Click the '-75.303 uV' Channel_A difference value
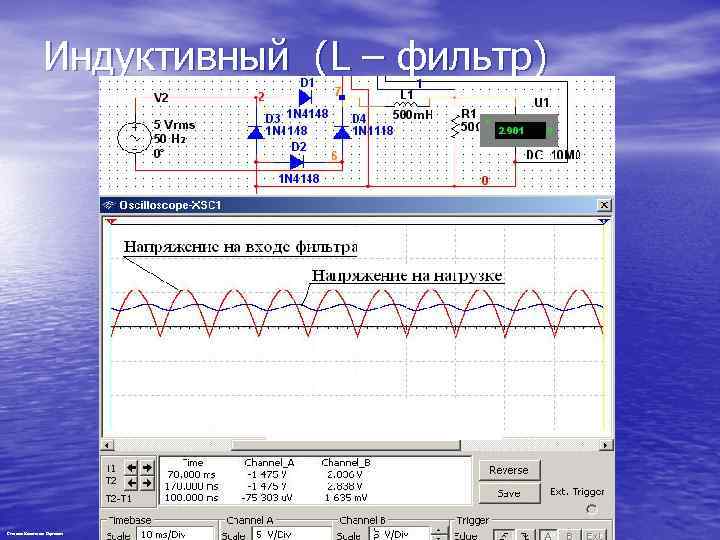The image size is (720, 540). (267, 498)
